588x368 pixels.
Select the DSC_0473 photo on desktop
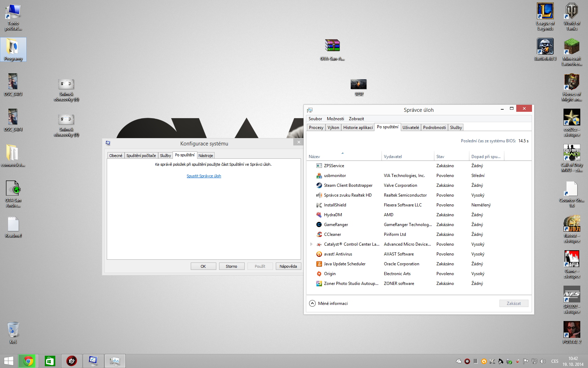(13, 85)
